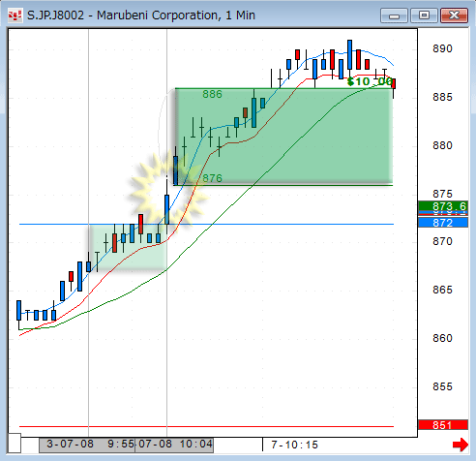The image size is (476, 461).
Task: Click the 870 price axis label
Action: click(442, 241)
